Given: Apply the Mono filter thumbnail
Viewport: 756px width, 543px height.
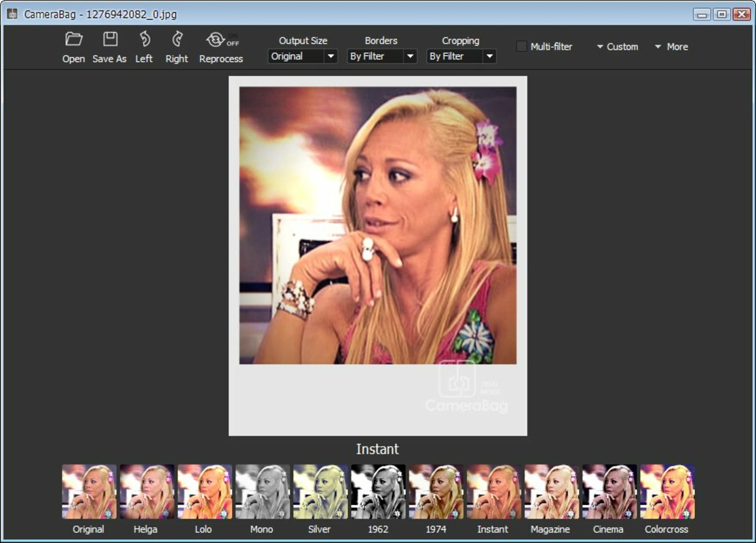Looking at the screenshot, I should coord(263,491).
